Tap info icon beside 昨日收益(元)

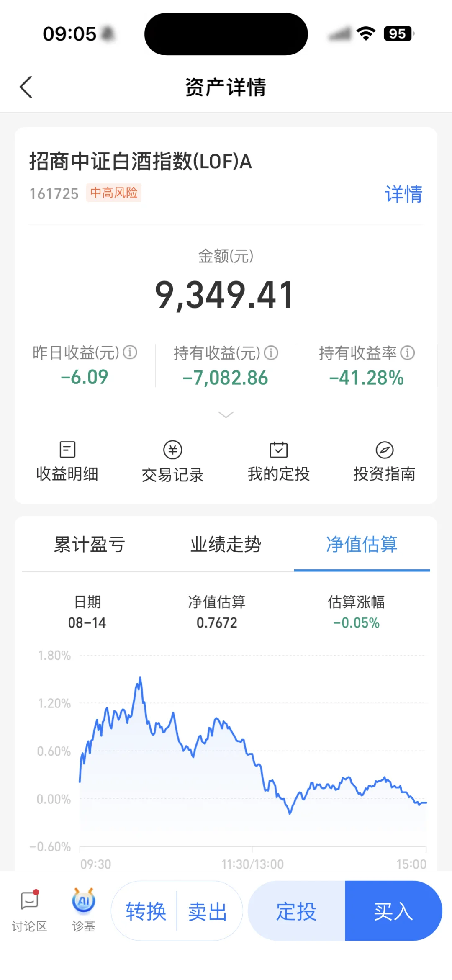pos(130,352)
